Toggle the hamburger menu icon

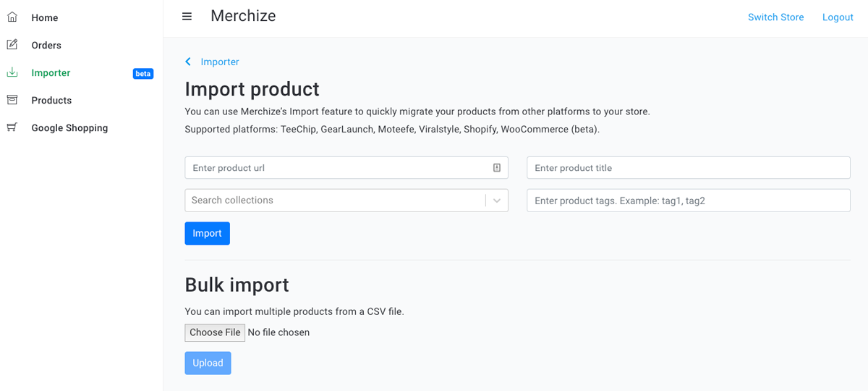pyautogui.click(x=187, y=16)
